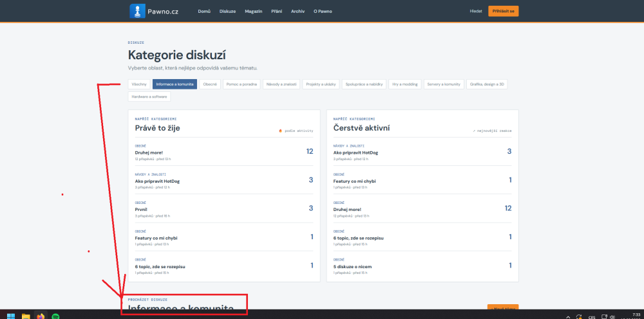Open the Archiv nav item
Image resolution: width=644 pixels, height=319 pixels.
point(298,12)
